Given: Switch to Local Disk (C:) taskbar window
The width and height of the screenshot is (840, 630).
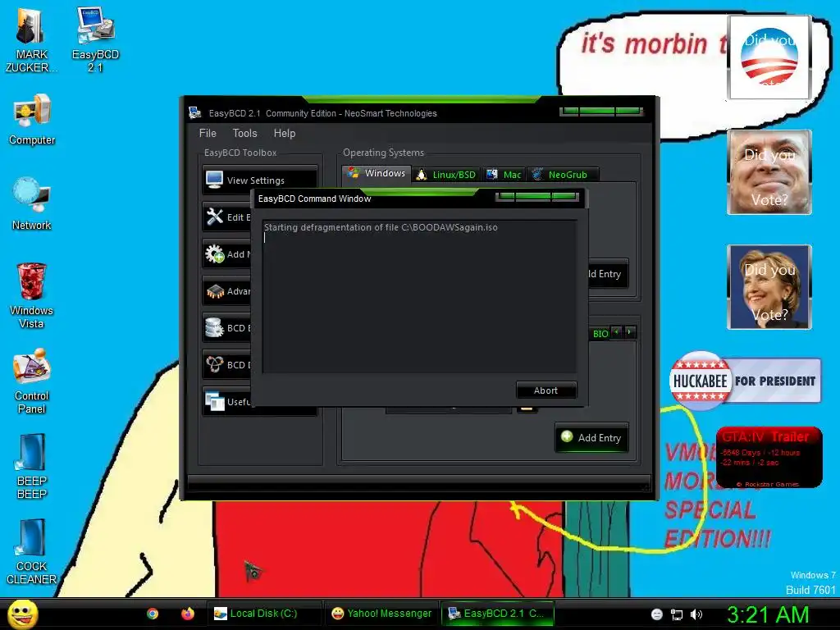Looking at the screenshot, I should [x=263, y=614].
